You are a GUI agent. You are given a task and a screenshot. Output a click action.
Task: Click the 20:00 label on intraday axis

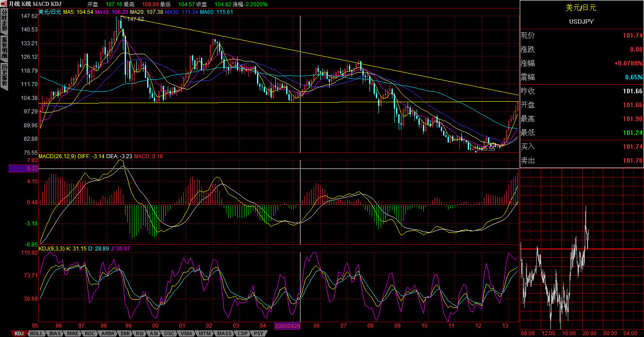coord(589,333)
